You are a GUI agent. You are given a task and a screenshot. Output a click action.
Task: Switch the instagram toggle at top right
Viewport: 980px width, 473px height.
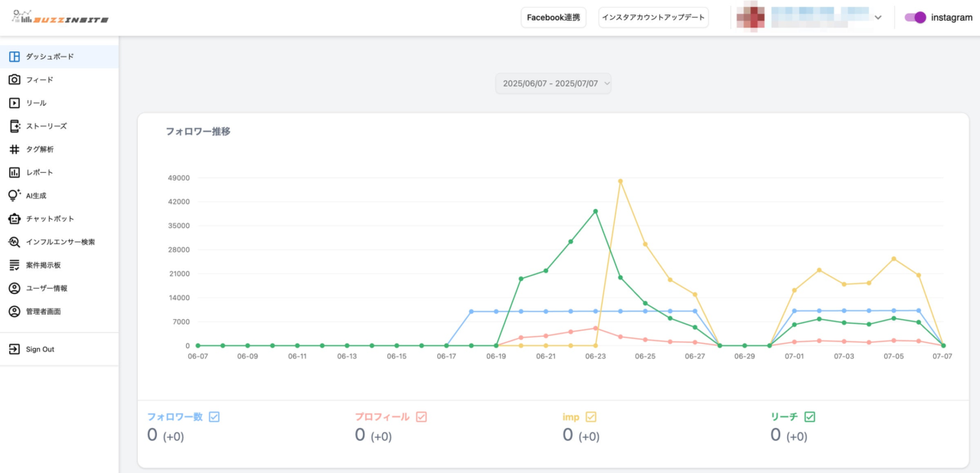(915, 18)
